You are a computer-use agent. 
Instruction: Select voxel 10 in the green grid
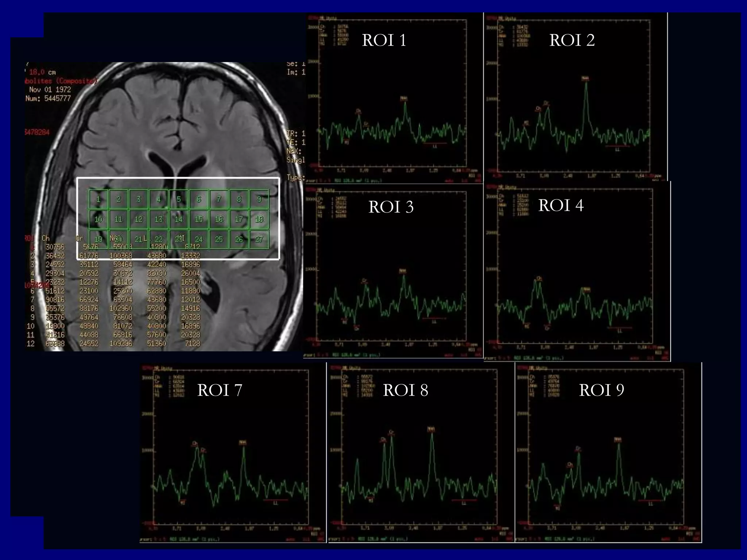(x=98, y=219)
